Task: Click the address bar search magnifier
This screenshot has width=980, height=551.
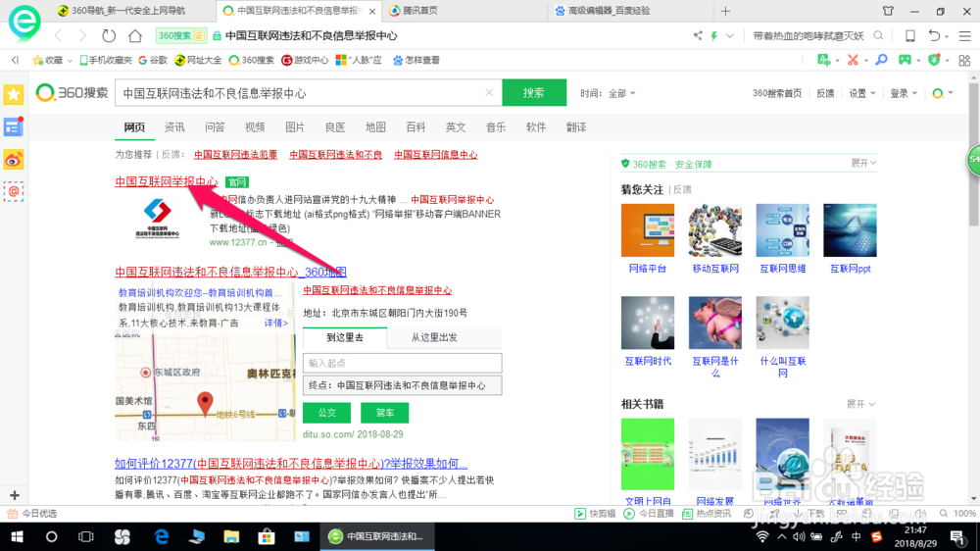Action: pos(879,35)
